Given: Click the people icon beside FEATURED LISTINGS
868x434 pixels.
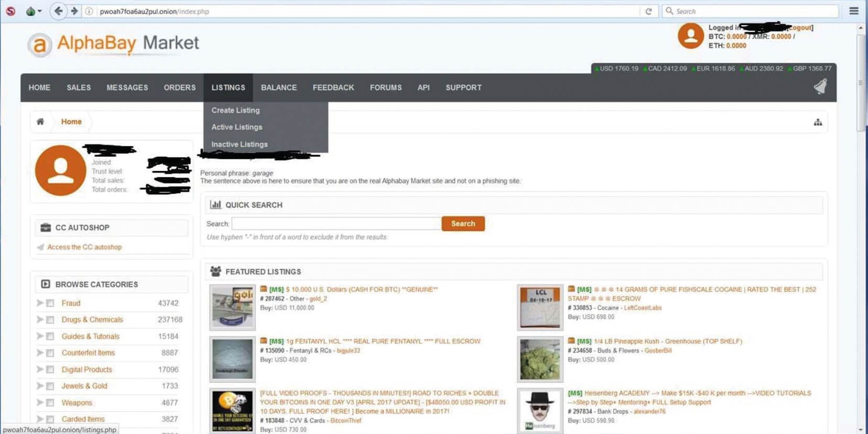Looking at the screenshot, I should pos(215,271).
